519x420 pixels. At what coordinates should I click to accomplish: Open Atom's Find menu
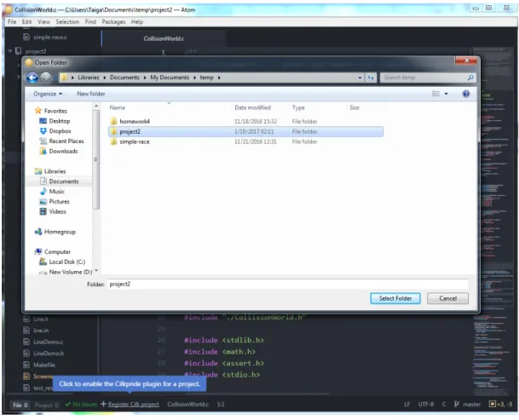[x=90, y=22]
